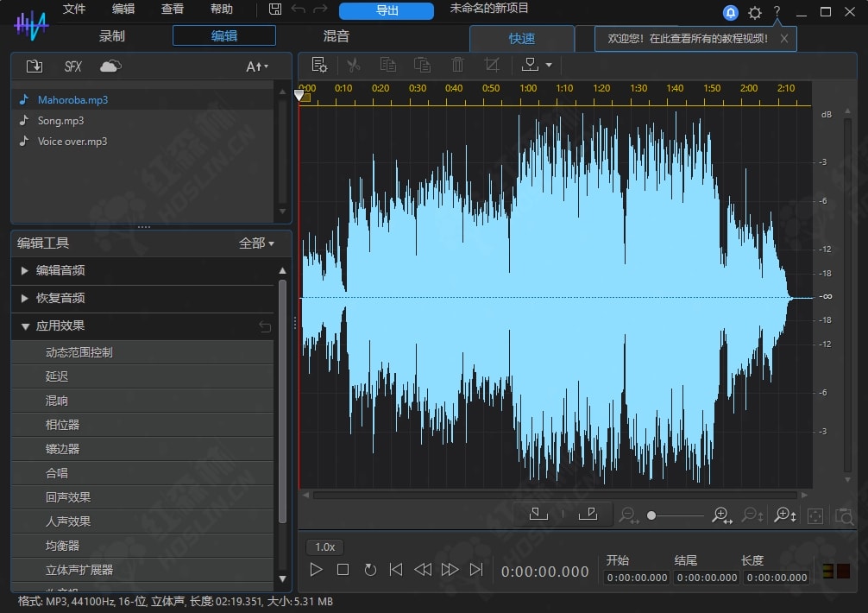Click the horizontal zoom in icon

pos(721,515)
